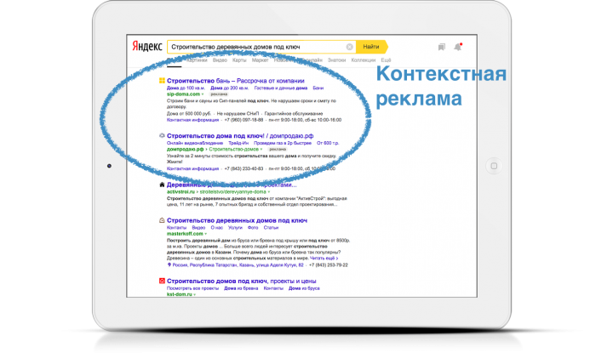Switch to the Видео tab

220,60
